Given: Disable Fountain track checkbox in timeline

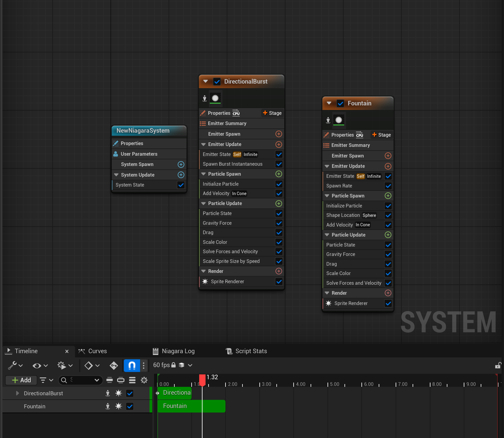Looking at the screenshot, I should (130, 406).
